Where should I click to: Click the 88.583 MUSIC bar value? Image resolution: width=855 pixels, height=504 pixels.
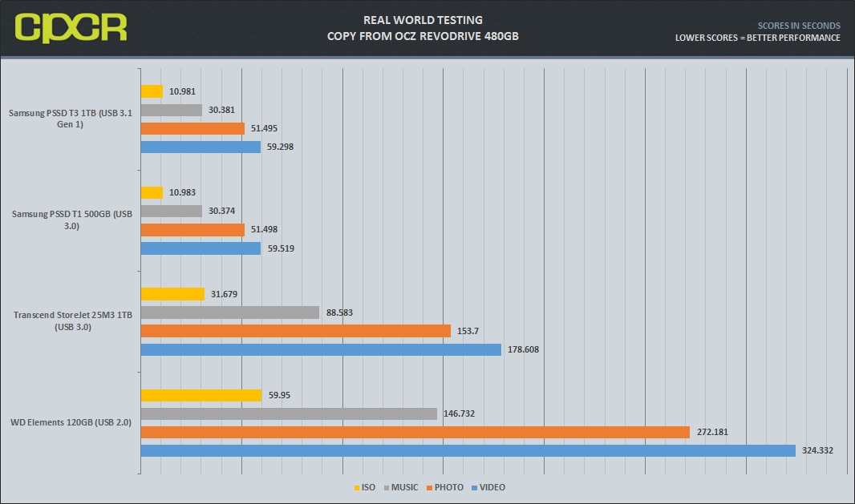point(339,312)
